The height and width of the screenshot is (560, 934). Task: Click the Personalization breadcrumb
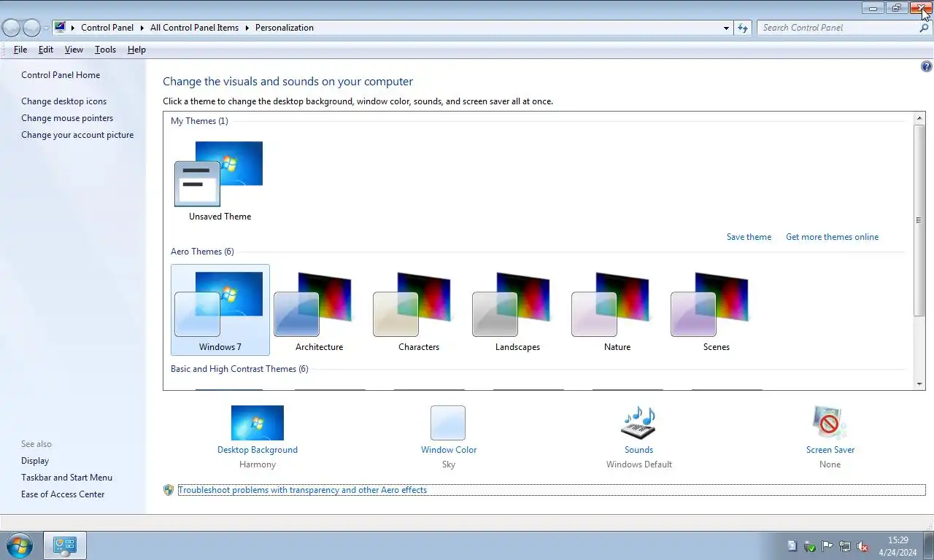285,28
